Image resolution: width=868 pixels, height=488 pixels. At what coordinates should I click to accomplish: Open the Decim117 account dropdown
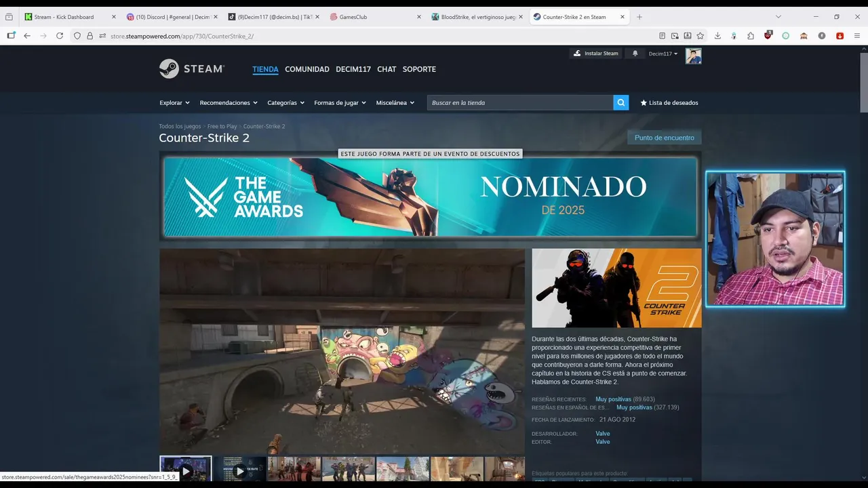[663, 54]
